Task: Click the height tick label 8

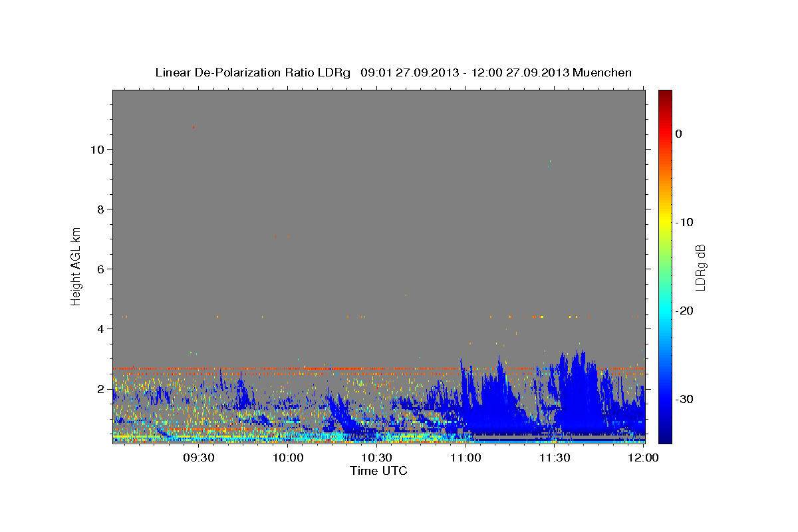Action: [101, 209]
